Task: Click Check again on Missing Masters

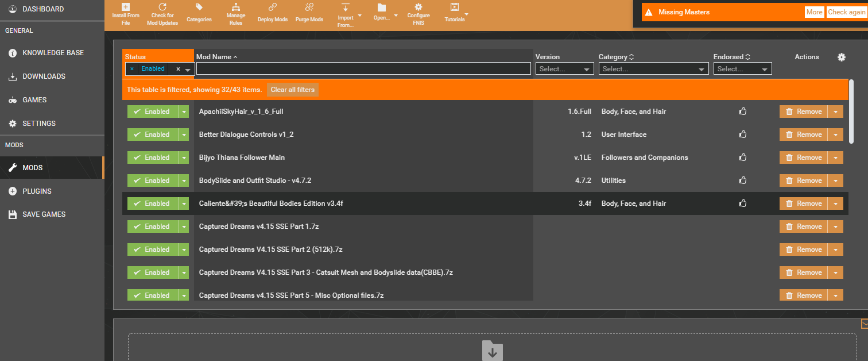Action: pos(846,12)
